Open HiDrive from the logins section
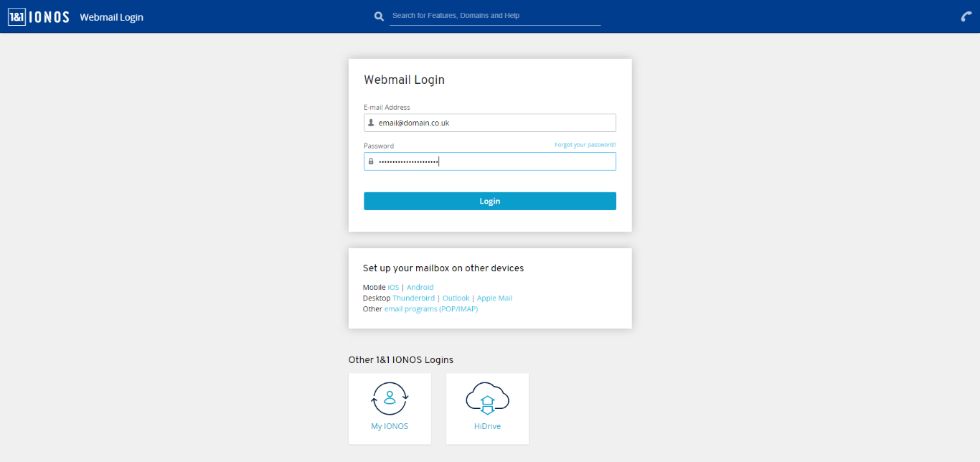 coord(487,409)
